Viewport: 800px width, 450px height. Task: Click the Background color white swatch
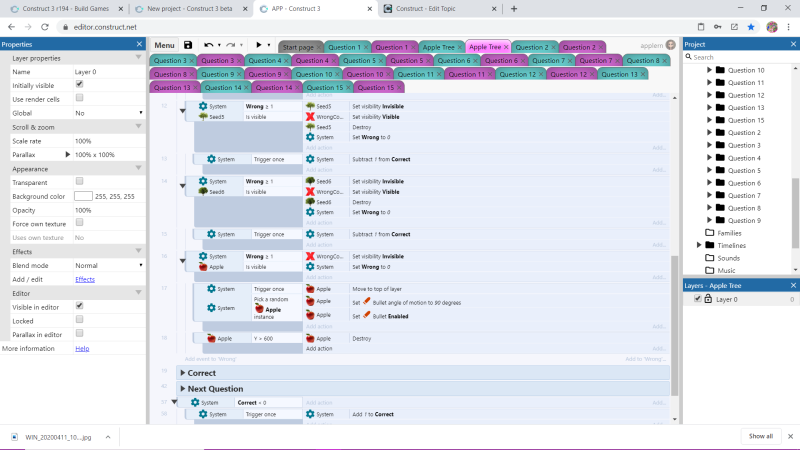point(83,196)
